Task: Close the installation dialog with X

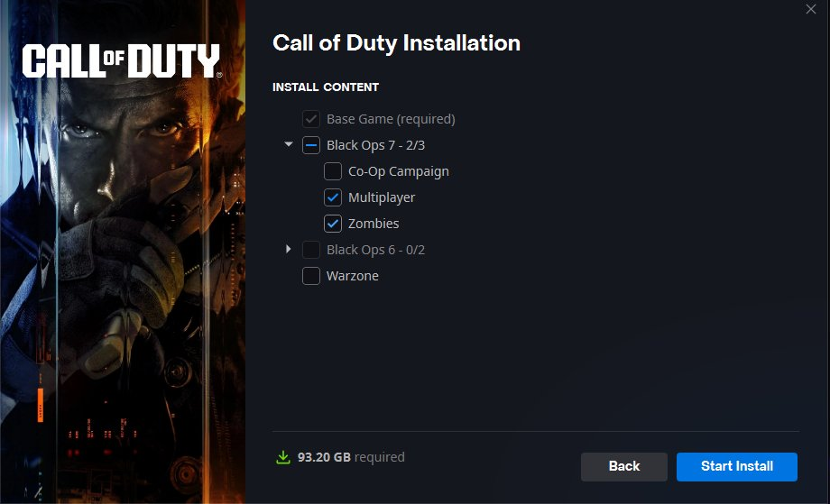Action: [810, 9]
